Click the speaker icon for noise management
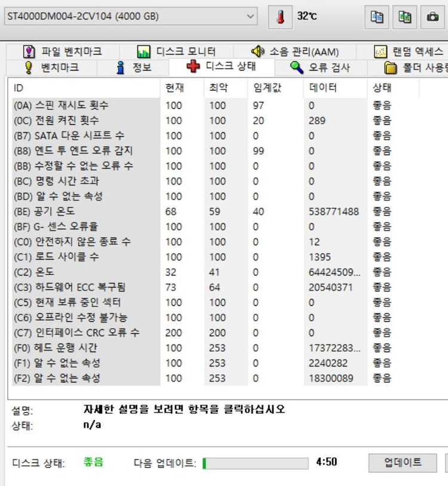Viewport: 448px width, 486px height. (x=257, y=51)
